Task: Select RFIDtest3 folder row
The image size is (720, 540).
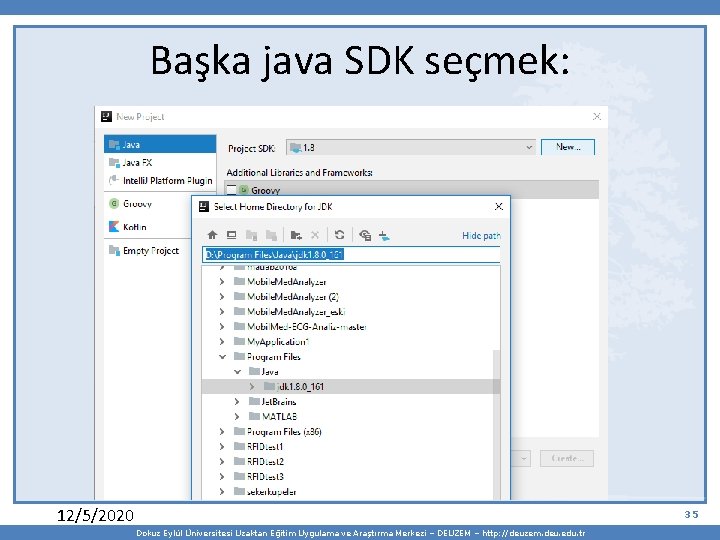Action: point(351,477)
